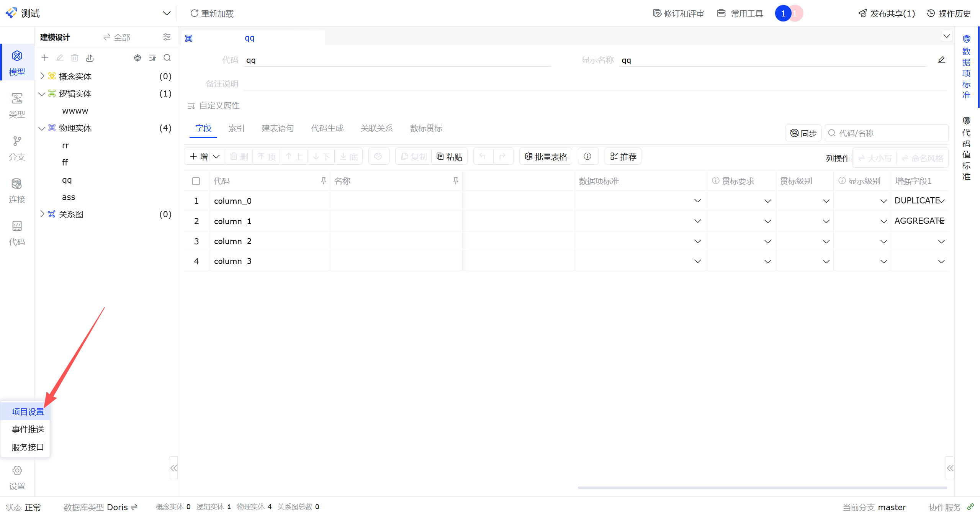This screenshot has width=980, height=516.
Task: Select 项目设置 from the popup menu
Action: tap(28, 412)
